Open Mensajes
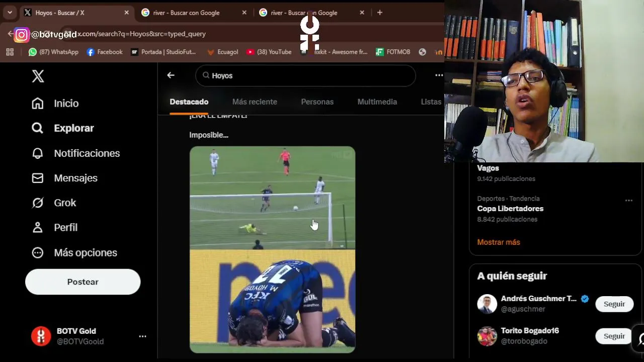The image size is (644, 362). coord(65,178)
